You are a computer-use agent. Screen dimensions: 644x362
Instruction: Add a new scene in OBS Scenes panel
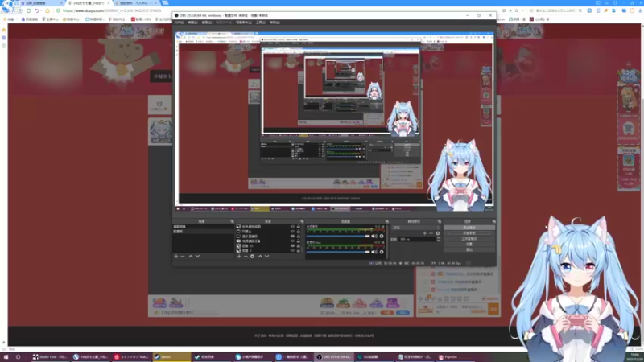coord(176,256)
